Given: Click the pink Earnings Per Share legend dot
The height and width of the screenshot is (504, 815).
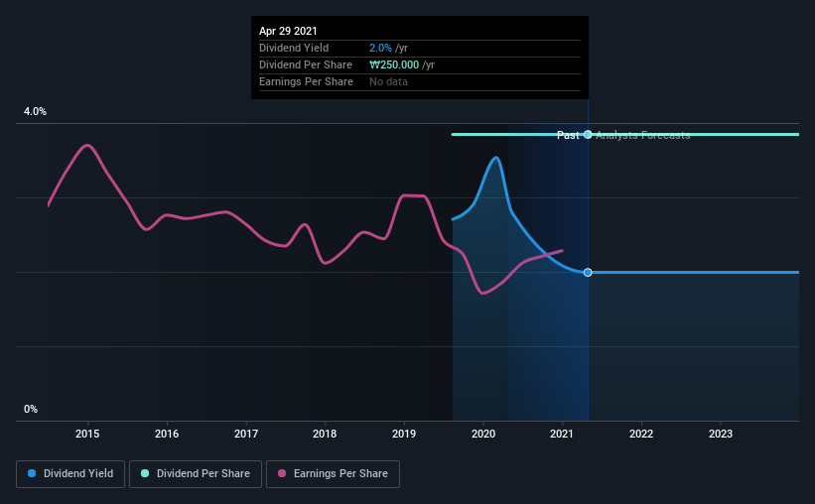Looking at the screenshot, I should (x=282, y=473).
